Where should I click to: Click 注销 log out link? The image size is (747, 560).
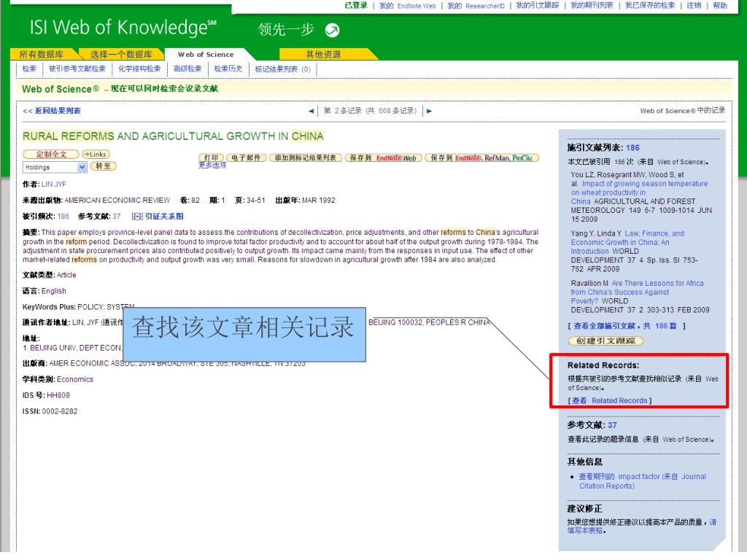point(694,5)
